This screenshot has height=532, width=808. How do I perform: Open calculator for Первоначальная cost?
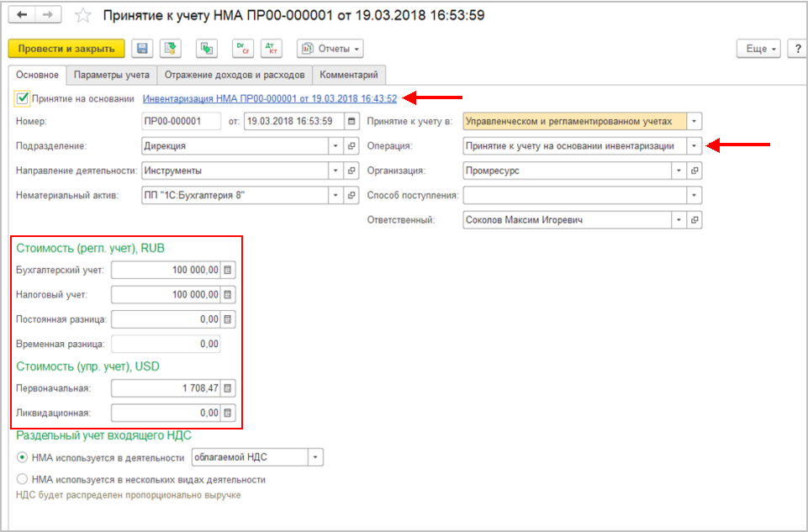coord(228,387)
